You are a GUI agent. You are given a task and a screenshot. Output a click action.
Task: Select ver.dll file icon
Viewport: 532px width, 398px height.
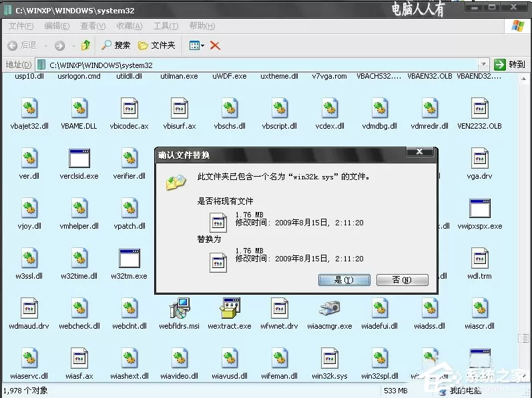(x=29, y=158)
